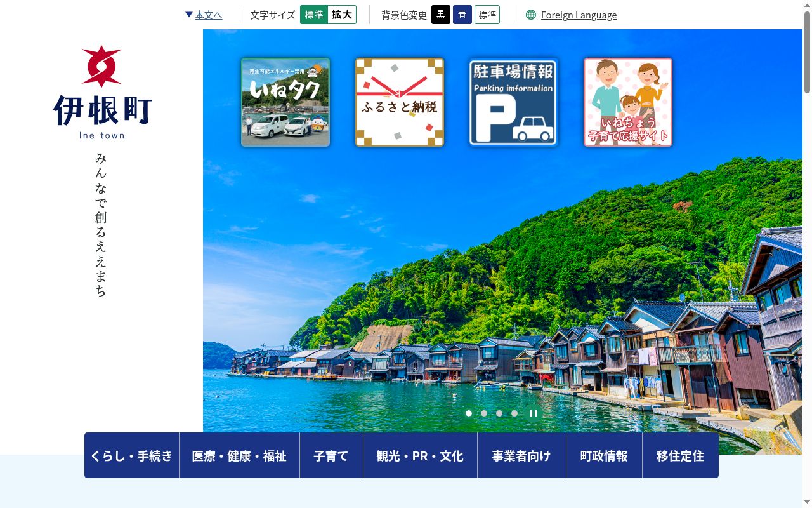Open the 移住定住 menu
Image resolution: width=812 pixels, height=508 pixels.
click(x=681, y=455)
